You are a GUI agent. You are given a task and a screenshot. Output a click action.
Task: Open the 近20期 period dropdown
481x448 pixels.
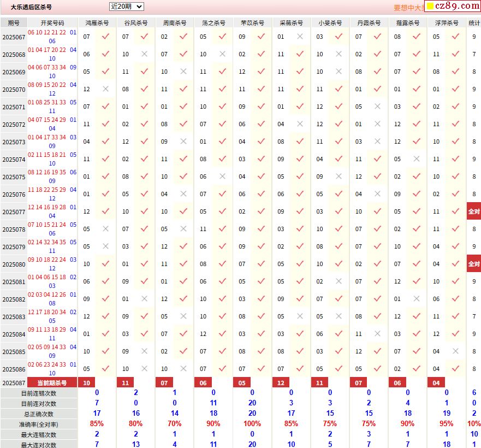[126, 7]
